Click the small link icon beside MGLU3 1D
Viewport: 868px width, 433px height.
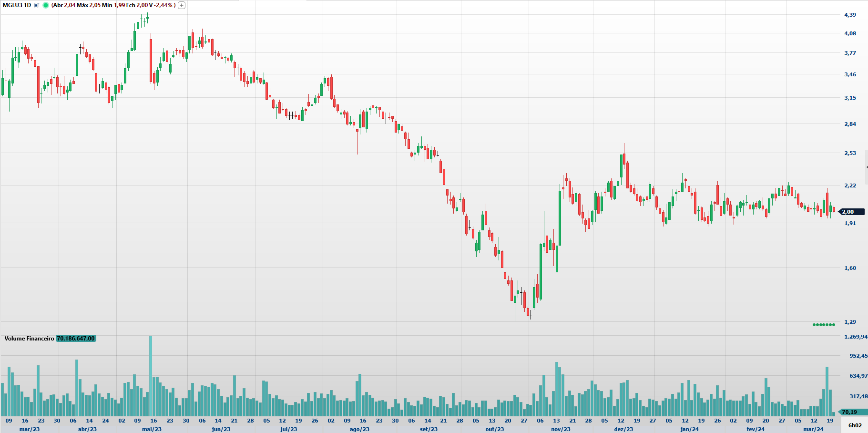pyautogui.click(x=36, y=5)
